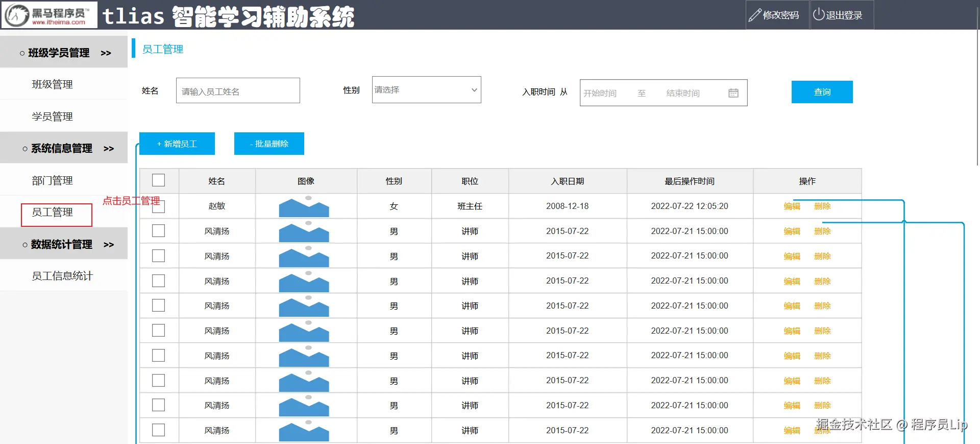
Task: Click the 班主任 position cell
Action: pyautogui.click(x=470, y=206)
